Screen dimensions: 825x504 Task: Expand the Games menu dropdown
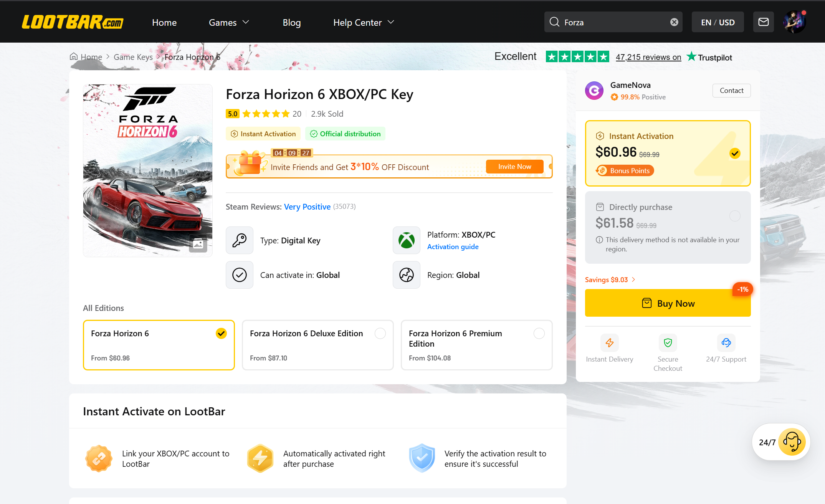[229, 22]
